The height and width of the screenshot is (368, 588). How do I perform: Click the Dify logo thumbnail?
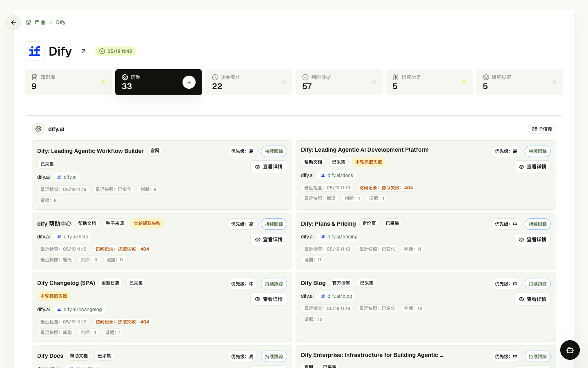click(x=35, y=51)
